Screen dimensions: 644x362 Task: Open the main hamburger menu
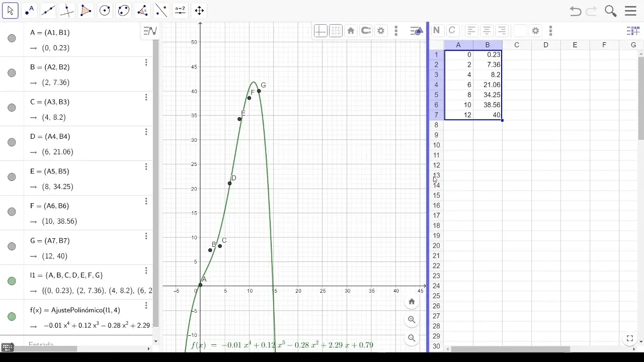[x=630, y=11]
